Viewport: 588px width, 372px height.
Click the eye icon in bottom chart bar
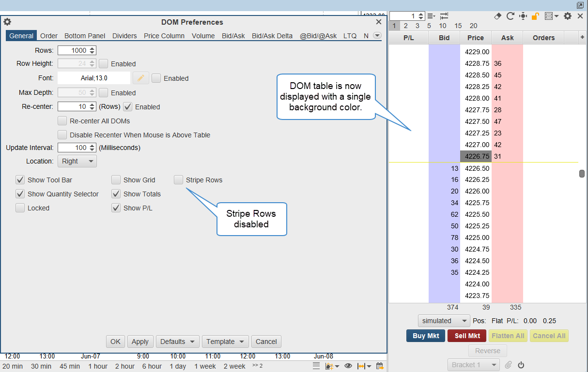tap(348, 366)
